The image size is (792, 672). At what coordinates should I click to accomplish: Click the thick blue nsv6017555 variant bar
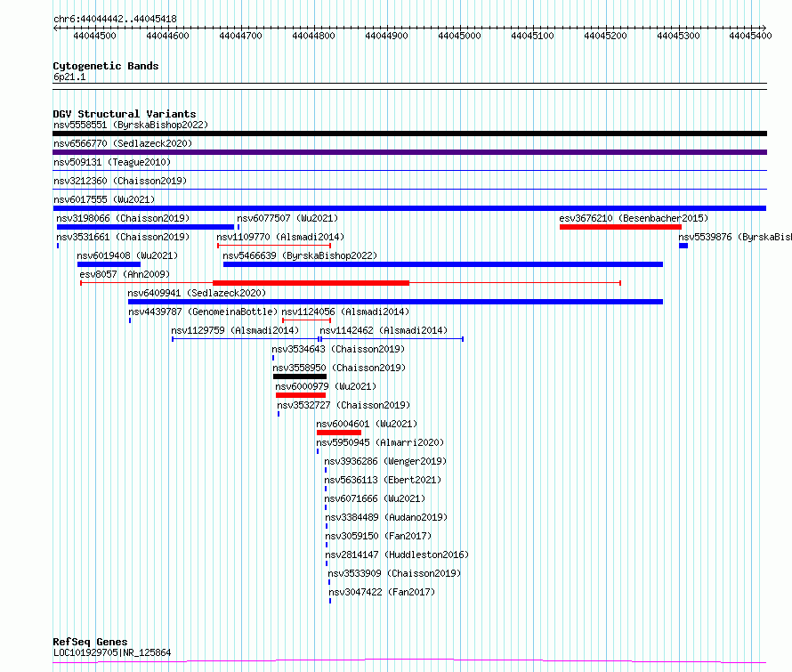click(x=409, y=208)
